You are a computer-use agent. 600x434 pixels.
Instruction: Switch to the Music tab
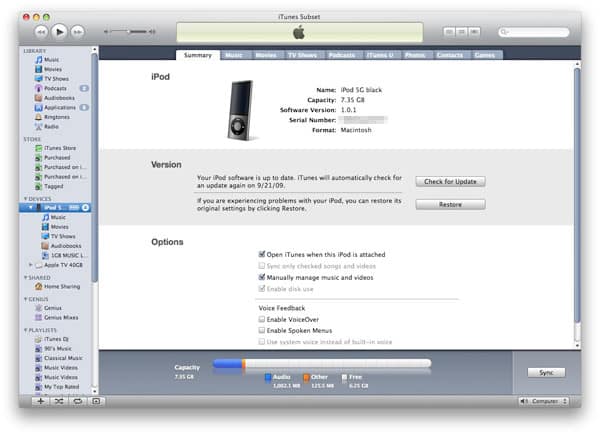[x=234, y=55]
